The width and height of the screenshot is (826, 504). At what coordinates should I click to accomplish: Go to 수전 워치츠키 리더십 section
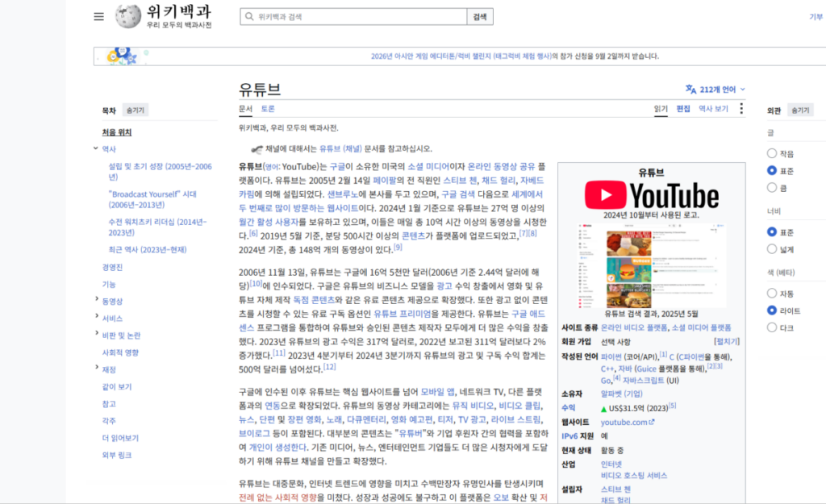coord(157,227)
